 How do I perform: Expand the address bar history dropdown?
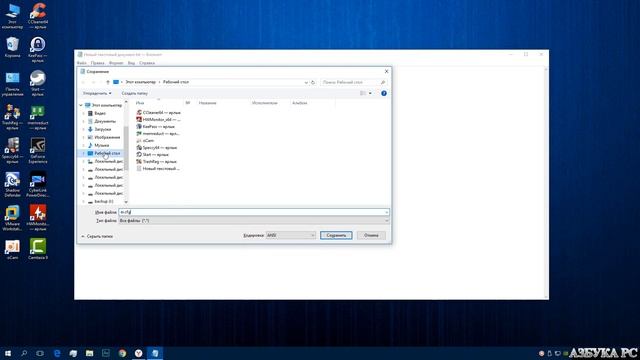pyautogui.click(x=306, y=82)
